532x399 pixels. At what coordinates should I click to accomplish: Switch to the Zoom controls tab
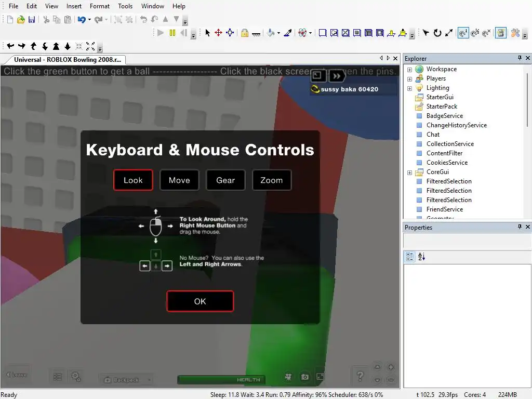click(x=271, y=180)
